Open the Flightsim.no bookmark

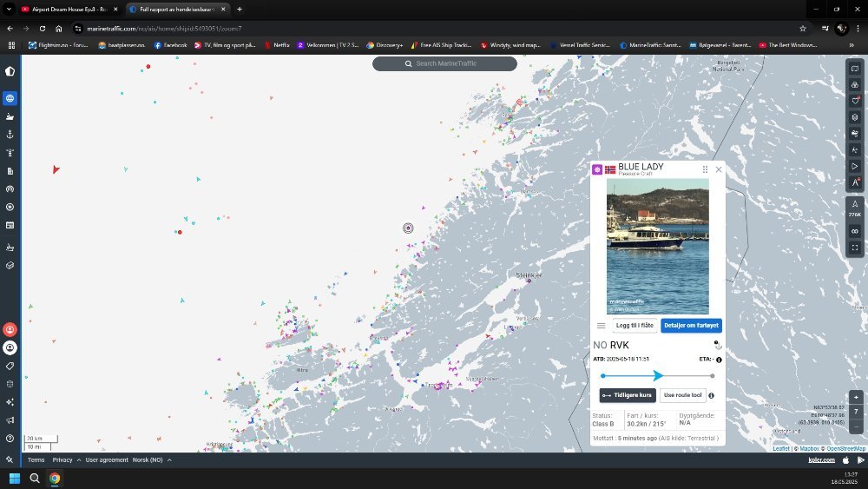point(58,45)
